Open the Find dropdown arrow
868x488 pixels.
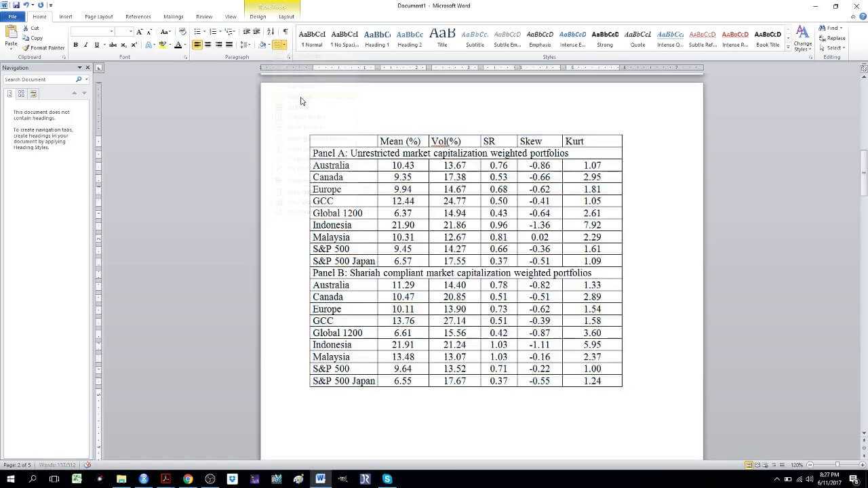[x=841, y=28]
